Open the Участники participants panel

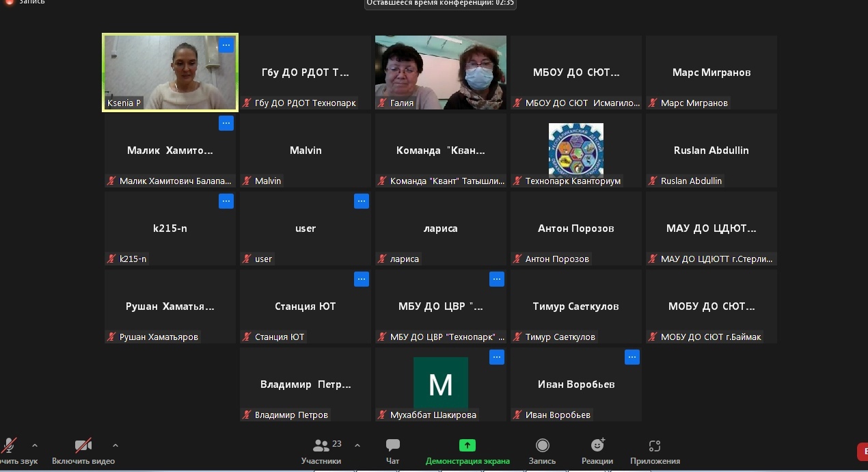pyautogui.click(x=321, y=451)
